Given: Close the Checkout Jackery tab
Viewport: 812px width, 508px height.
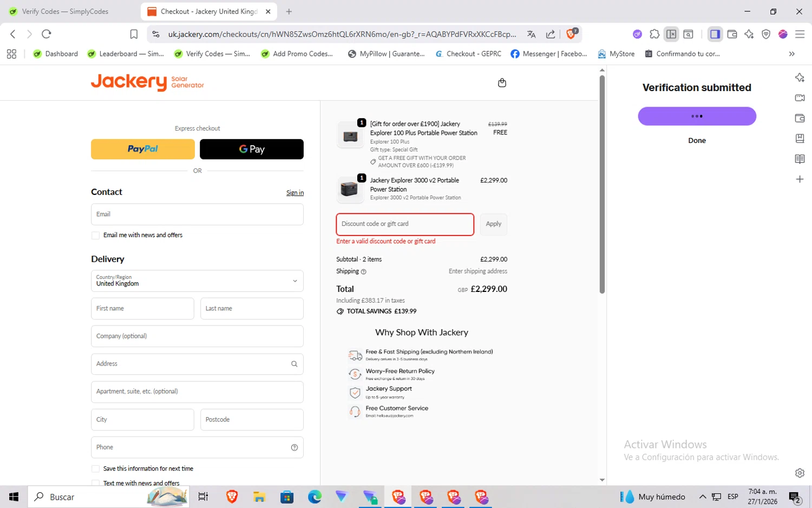Looking at the screenshot, I should pyautogui.click(x=268, y=11).
